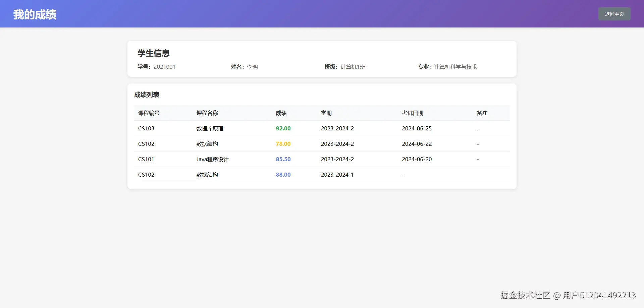Click the student ID 2021001

[x=164, y=67]
